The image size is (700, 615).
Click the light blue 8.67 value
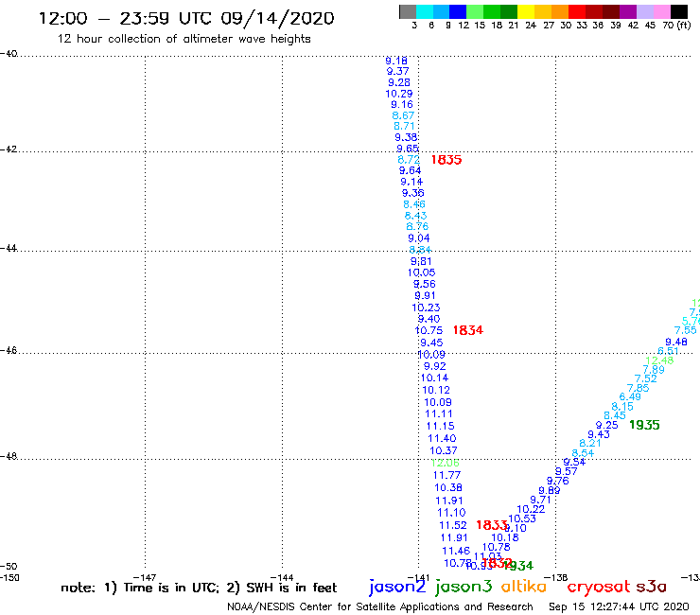[403, 115]
